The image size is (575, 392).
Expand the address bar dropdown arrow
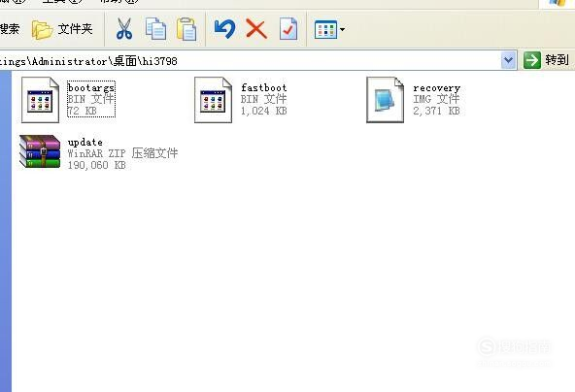[x=508, y=60]
